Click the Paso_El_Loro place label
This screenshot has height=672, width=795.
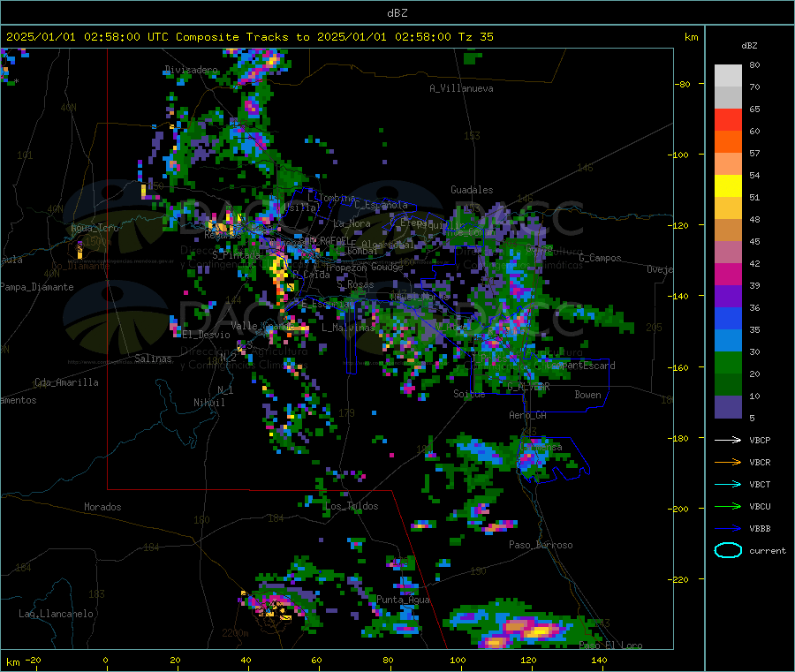(x=610, y=646)
